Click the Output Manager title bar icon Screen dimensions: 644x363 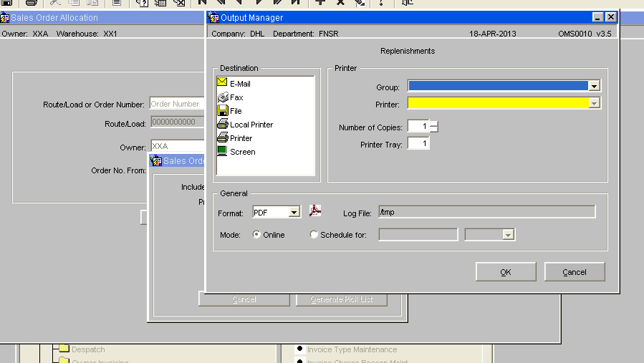[x=213, y=17]
